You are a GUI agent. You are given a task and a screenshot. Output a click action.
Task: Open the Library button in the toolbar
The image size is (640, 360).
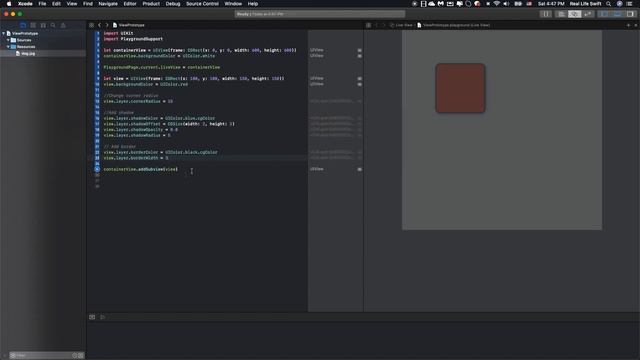click(545, 14)
